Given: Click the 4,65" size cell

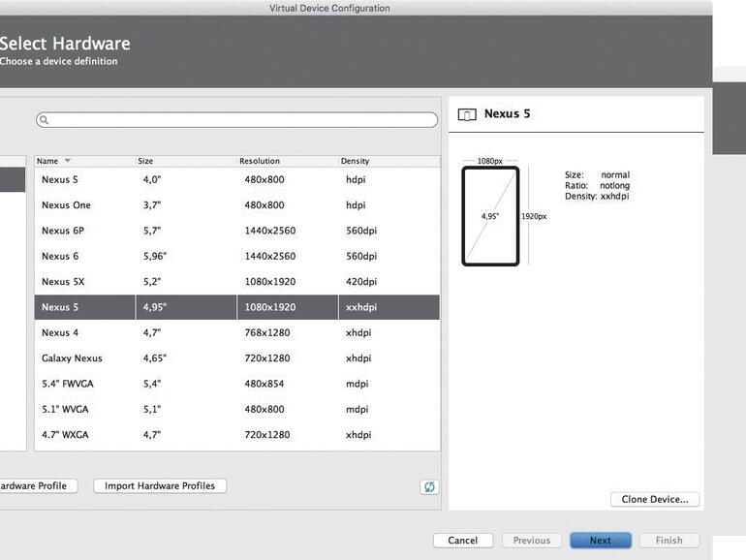Looking at the screenshot, I should 155,358.
